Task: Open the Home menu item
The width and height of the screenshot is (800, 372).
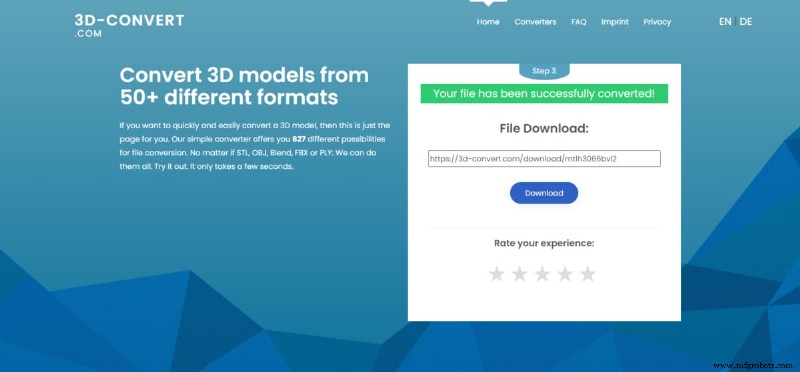Action: (488, 22)
